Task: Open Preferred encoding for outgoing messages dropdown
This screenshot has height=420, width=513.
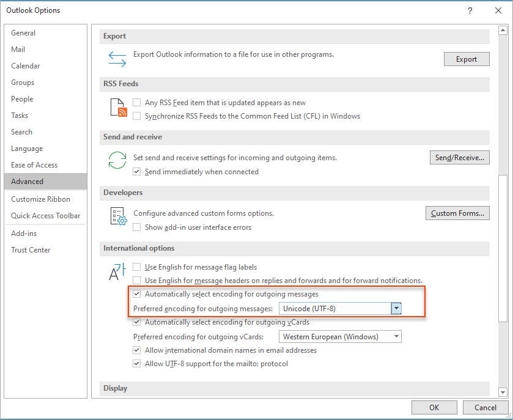Action: [x=396, y=309]
